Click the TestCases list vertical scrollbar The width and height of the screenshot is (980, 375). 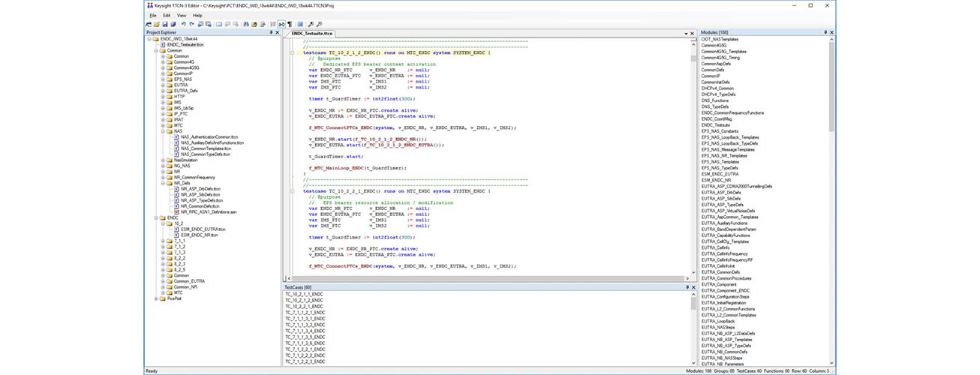(693, 327)
